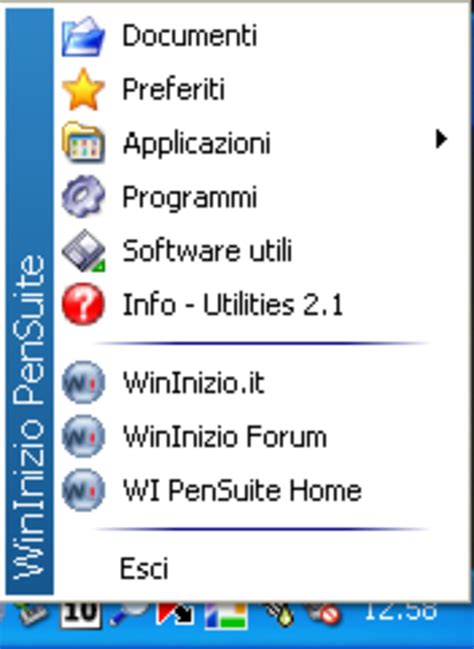The image size is (474, 649).
Task: Click the WI PenSuite Home globe icon
Action: pos(83,490)
